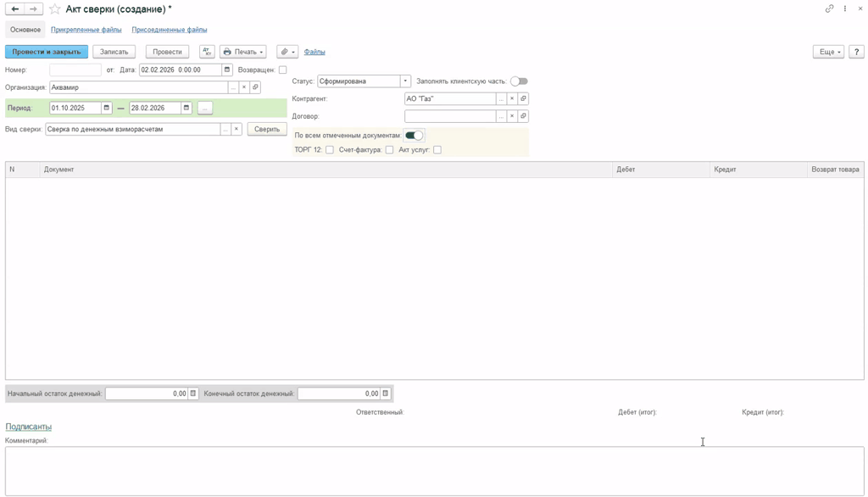Open calculator for Начальный остаток денежный field

pyautogui.click(x=193, y=394)
